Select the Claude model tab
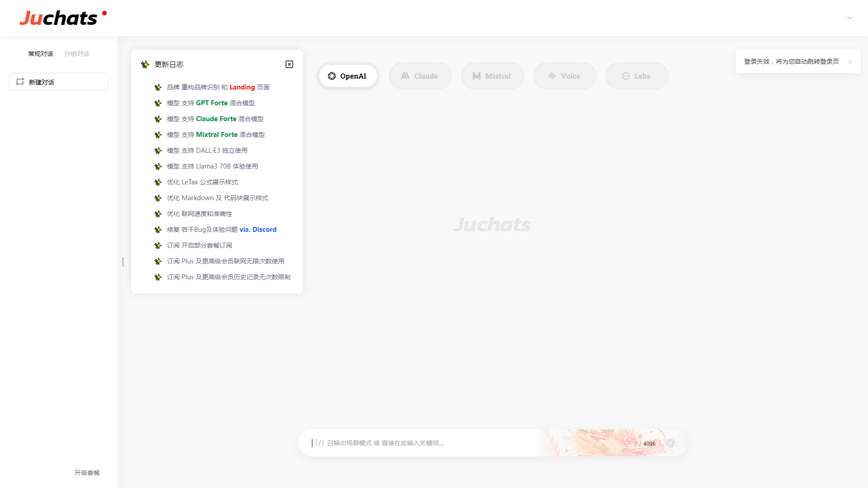This screenshot has width=868, height=488. [420, 76]
